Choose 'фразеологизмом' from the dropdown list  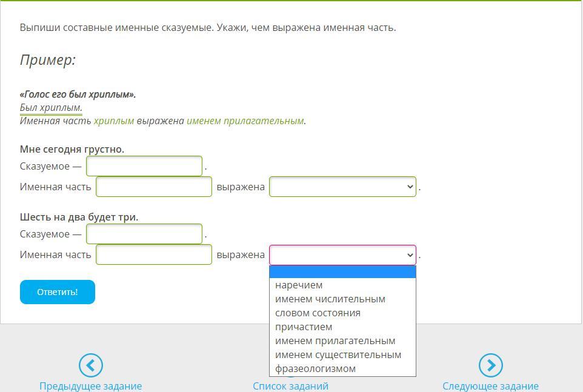[342, 368]
